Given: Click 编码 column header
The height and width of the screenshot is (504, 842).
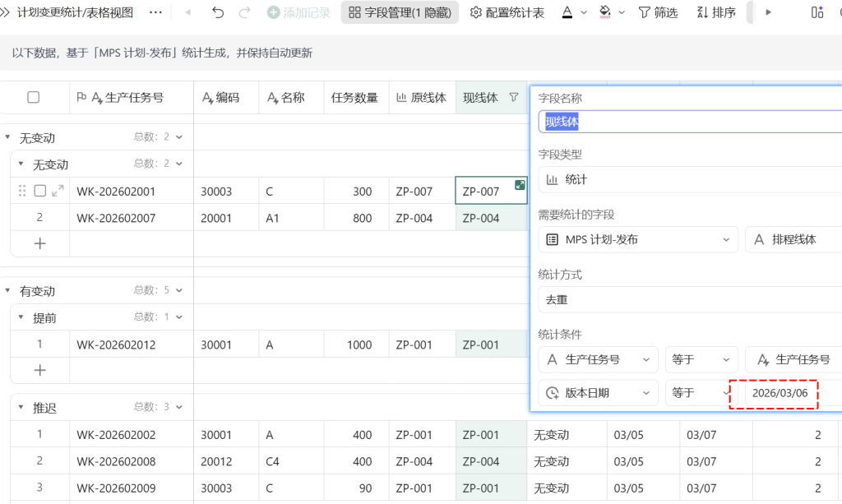Looking at the screenshot, I should (226, 97).
